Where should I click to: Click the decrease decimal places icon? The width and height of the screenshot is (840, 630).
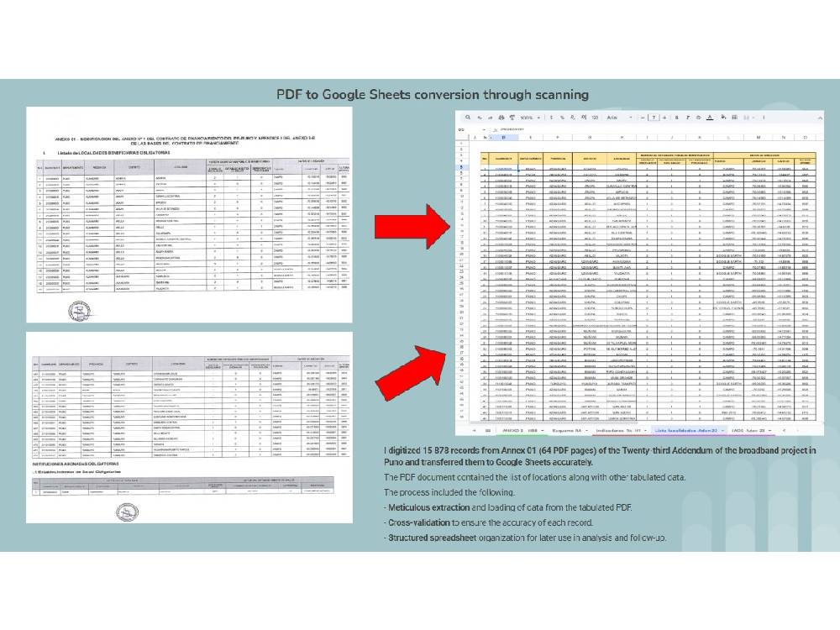tap(573, 118)
